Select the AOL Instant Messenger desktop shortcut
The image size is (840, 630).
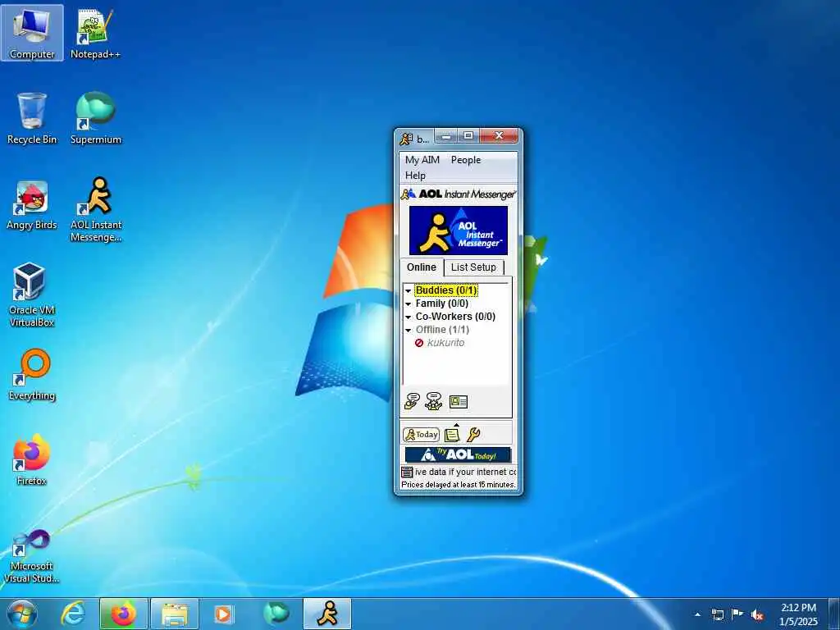[x=96, y=209]
